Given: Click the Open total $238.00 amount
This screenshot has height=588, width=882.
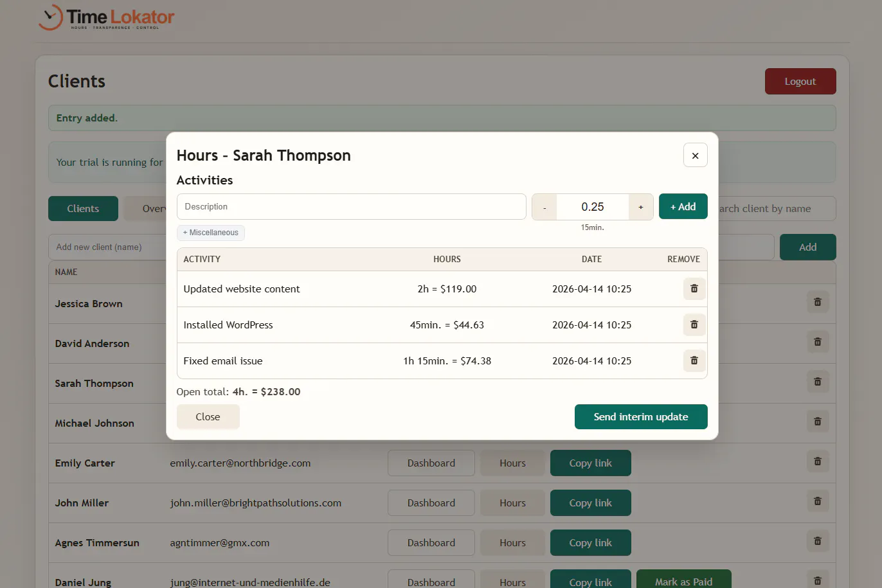Looking at the screenshot, I should tap(280, 391).
